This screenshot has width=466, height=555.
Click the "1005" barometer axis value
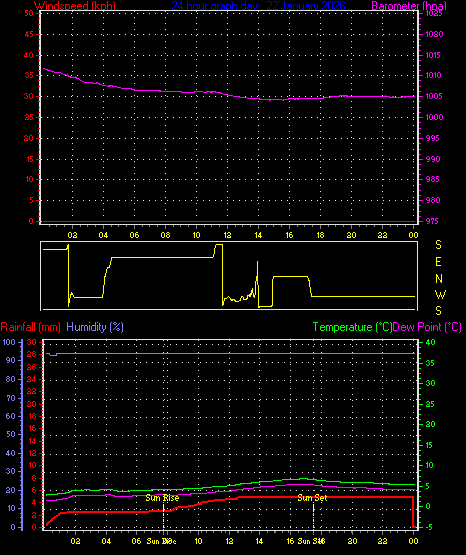click(x=434, y=96)
